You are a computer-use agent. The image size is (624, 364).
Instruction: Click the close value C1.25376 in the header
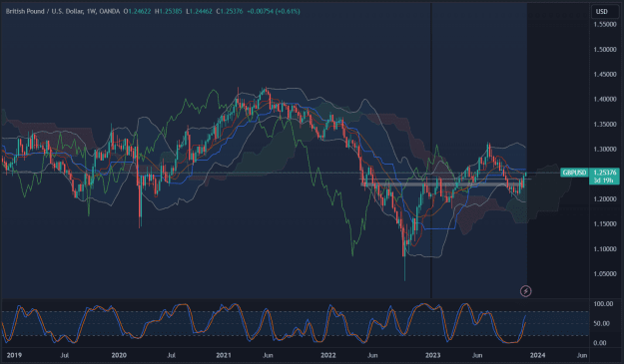pyautogui.click(x=230, y=12)
